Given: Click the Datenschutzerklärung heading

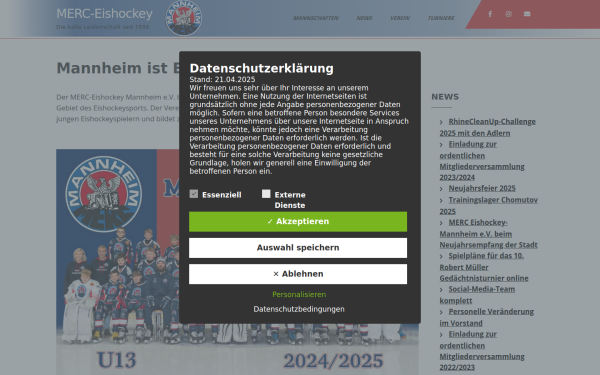Looking at the screenshot, I should (262, 68).
